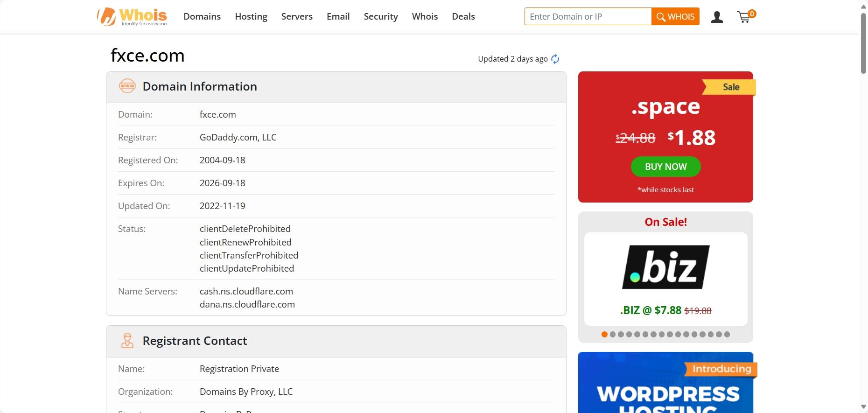This screenshot has width=868, height=413.
Task: Click the registrar GoDaddy.com, LLC
Action: pyautogui.click(x=238, y=137)
